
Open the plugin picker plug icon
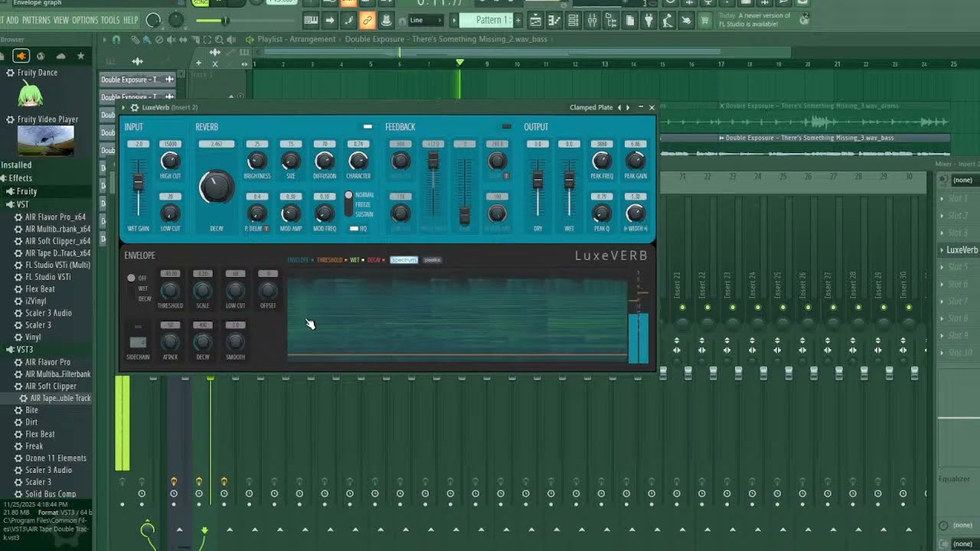point(648,21)
